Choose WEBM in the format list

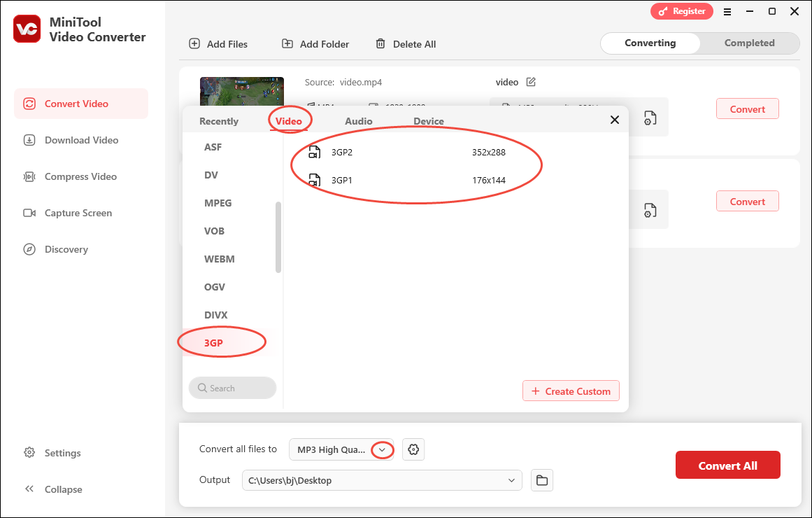click(x=220, y=259)
